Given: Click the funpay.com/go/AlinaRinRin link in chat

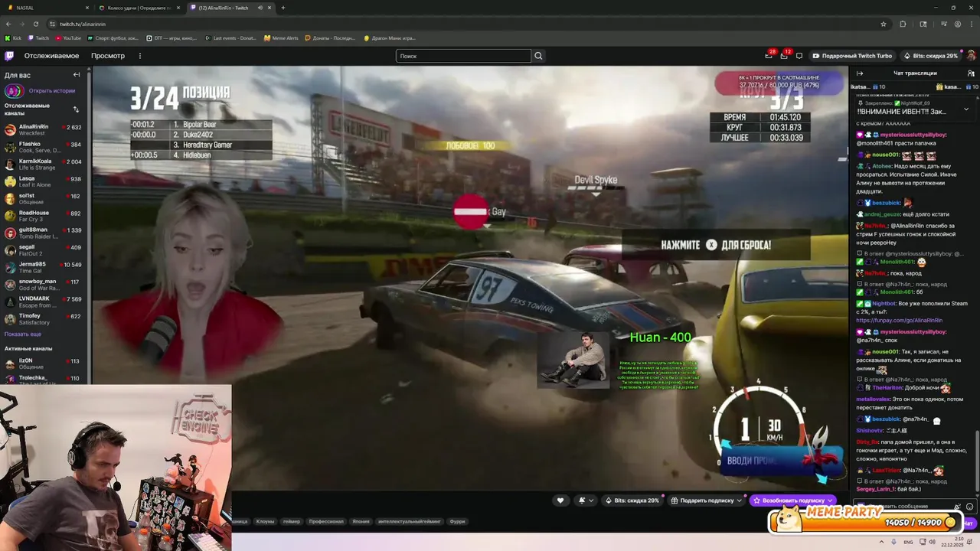Looking at the screenshot, I should (900, 321).
